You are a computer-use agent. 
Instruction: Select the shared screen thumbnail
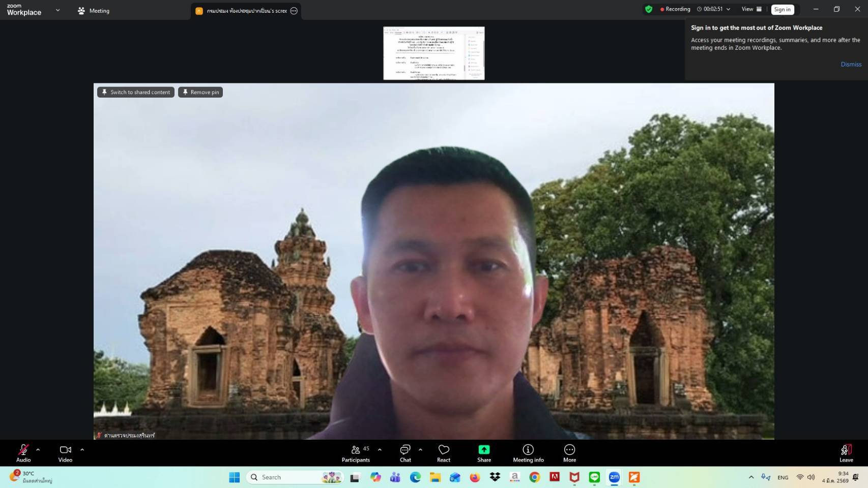[x=433, y=53]
